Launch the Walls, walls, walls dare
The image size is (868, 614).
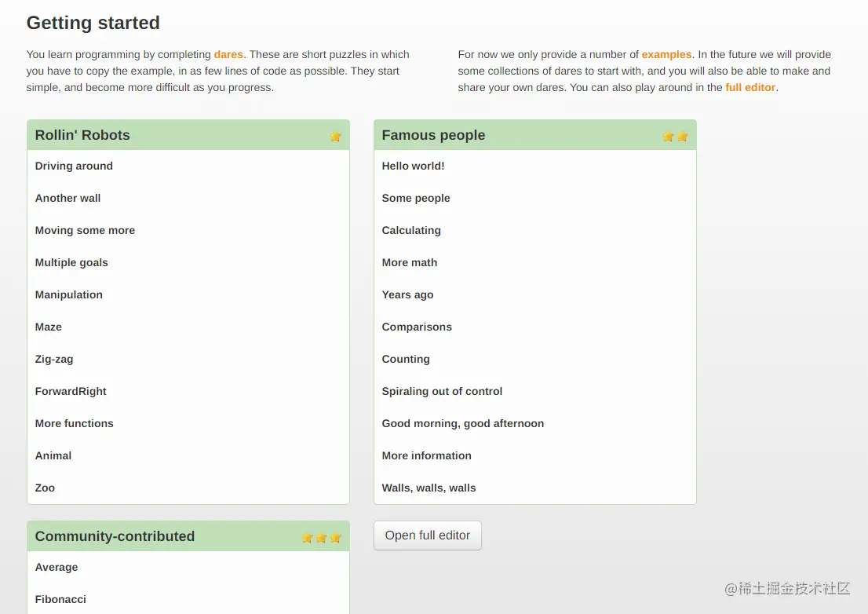coord(429,488)
